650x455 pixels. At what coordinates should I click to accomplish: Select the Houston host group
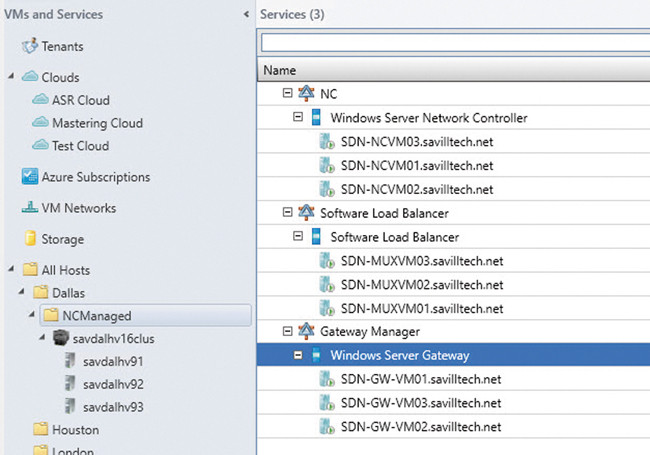(75, 429)
